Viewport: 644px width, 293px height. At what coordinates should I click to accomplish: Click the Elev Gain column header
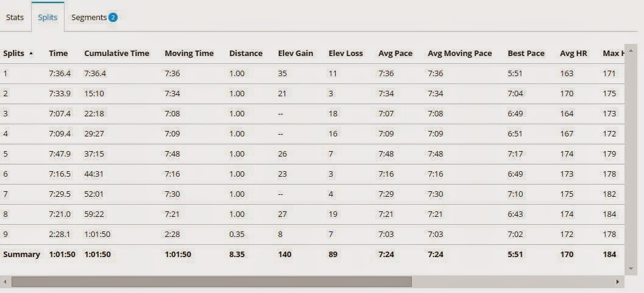(x=295, y=54)
